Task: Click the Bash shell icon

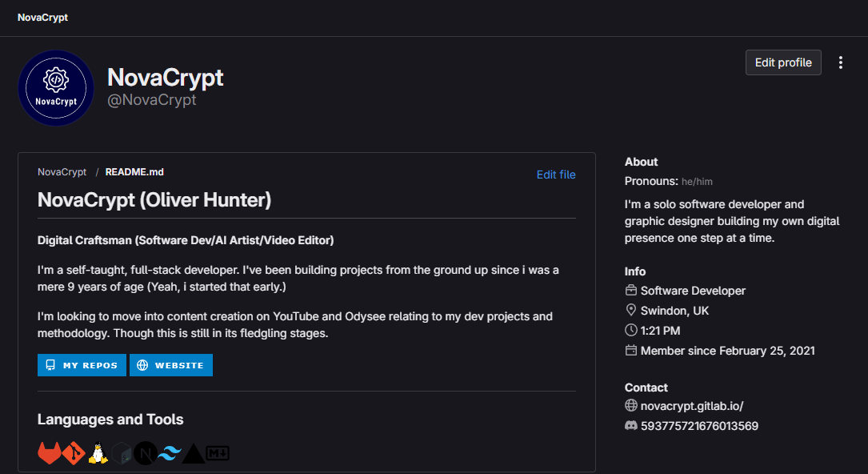Action: click(x=121, y=452)
